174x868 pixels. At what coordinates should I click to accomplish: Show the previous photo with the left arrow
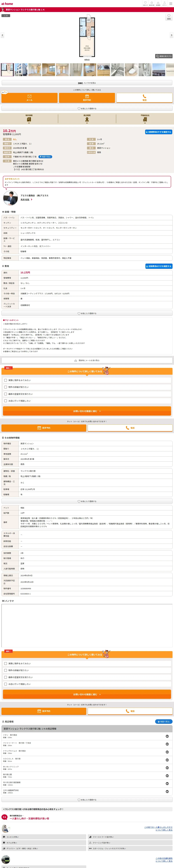tap(2, 35)
